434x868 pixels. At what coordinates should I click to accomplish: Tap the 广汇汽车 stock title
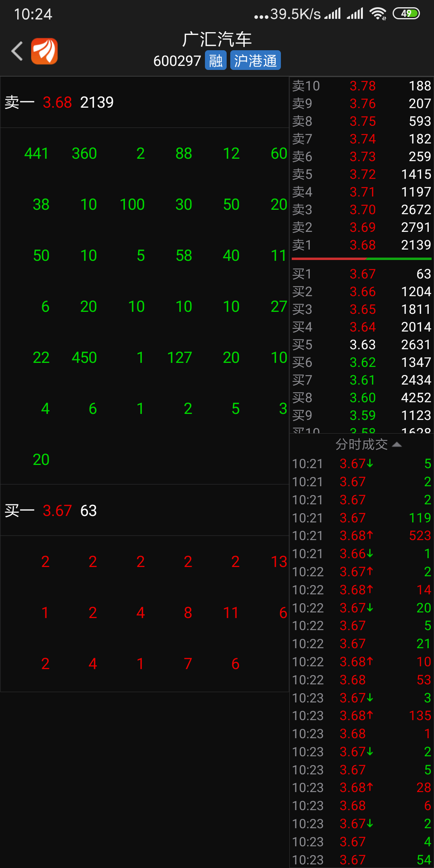tap(217, 39)
